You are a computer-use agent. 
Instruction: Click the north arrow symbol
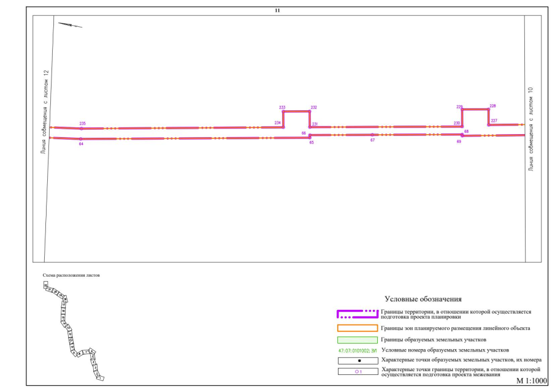(70, 25)
